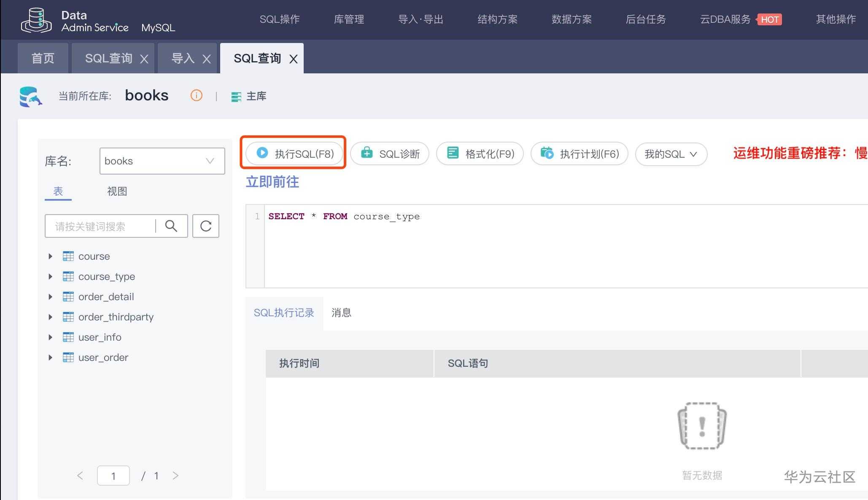Screen dimensions: 868x500
Task: Open the 其他操作 menu
Action: 836,19
